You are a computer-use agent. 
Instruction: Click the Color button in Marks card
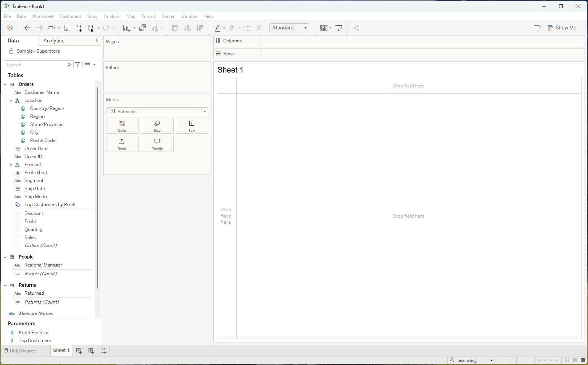pos(122,126)
